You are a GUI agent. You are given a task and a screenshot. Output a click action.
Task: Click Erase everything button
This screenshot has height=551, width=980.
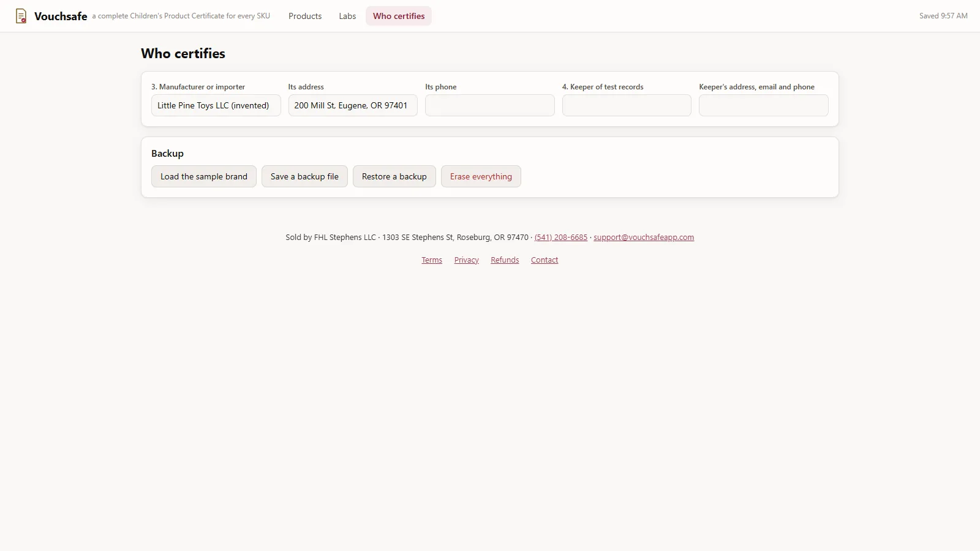481,176
